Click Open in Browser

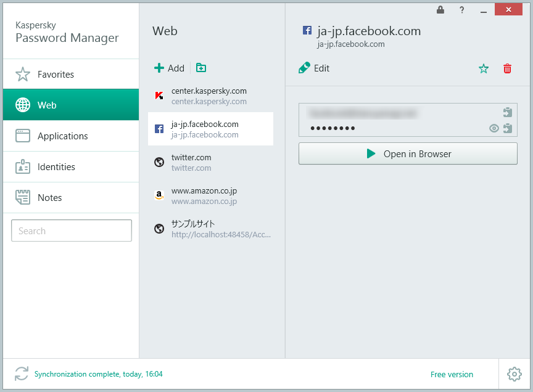pos(408,153)
